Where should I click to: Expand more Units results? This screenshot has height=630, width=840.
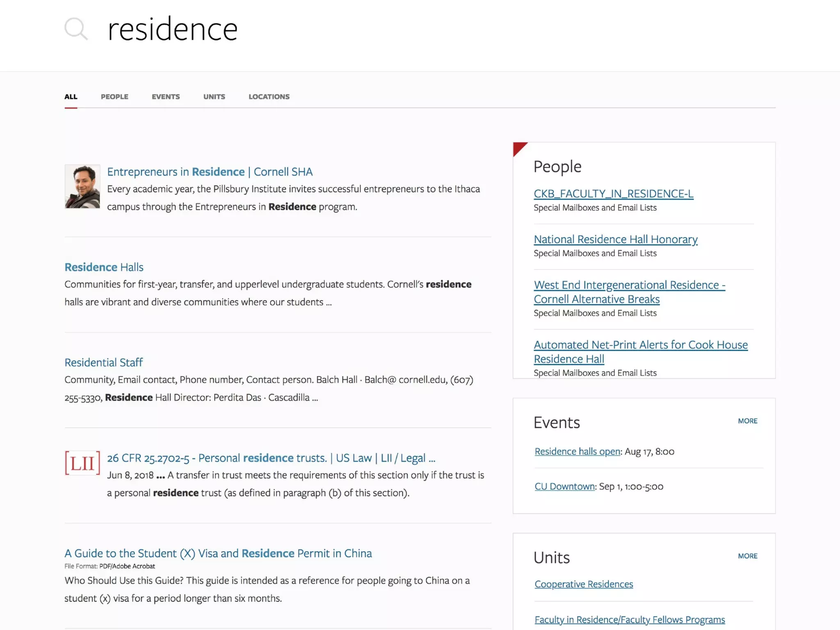coord(747,556)
